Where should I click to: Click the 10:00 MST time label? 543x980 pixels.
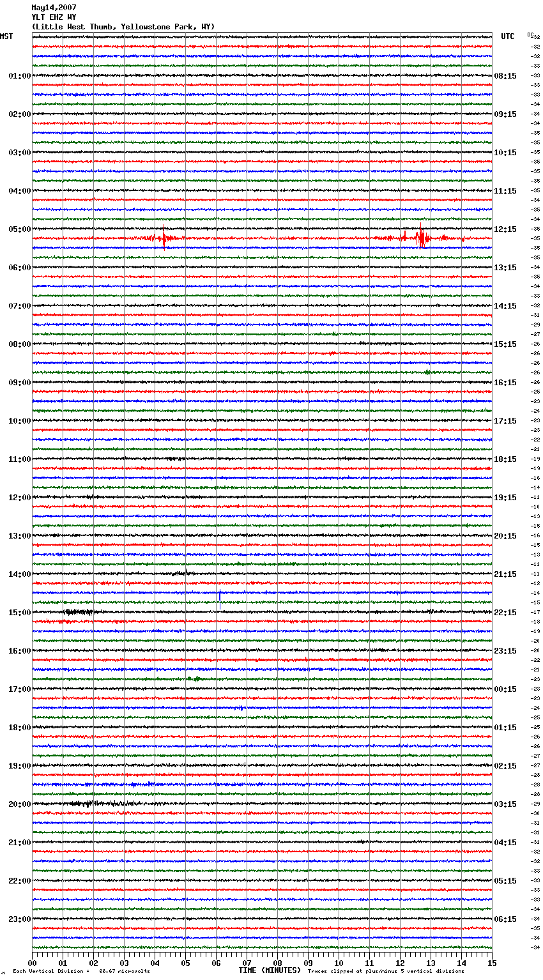[20, 421]
